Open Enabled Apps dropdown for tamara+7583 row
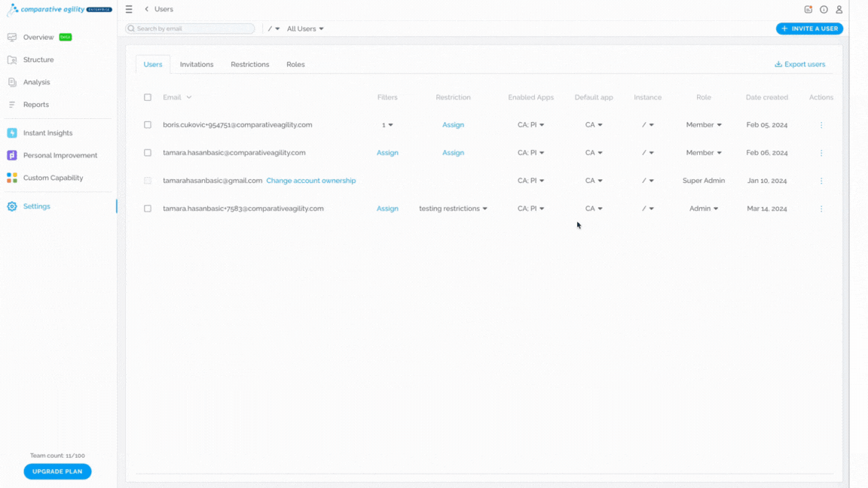Viewport: 868px width, 488px height. (x=531, y=209)
